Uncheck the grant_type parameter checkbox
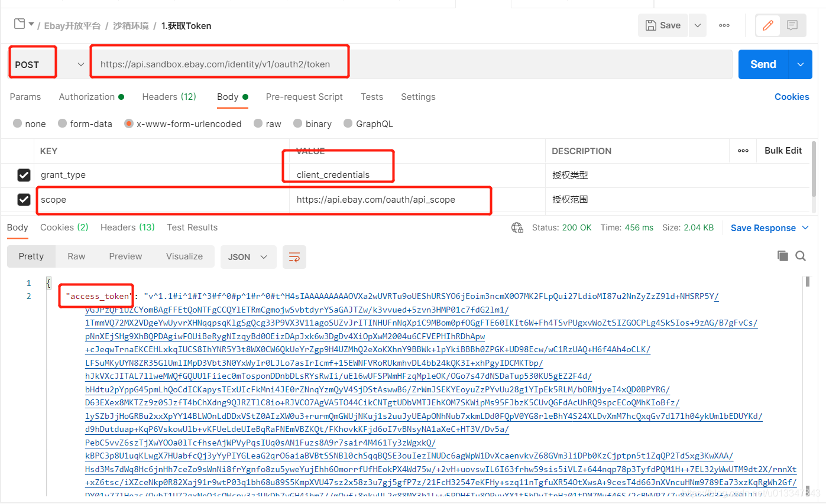Viewport: 826px width, 504px height. [x=24, y=175]
